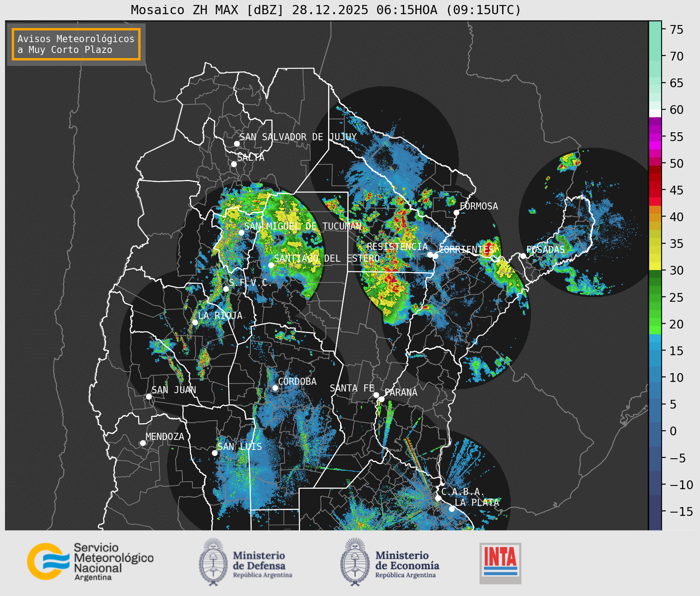
Task: Click the 60 dBZ white colorbar band
Action: click(655, 113)
